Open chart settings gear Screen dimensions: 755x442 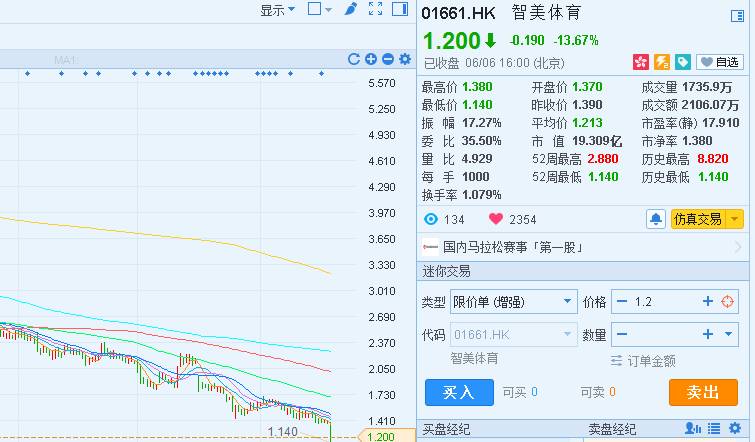[x=405, y=60]
